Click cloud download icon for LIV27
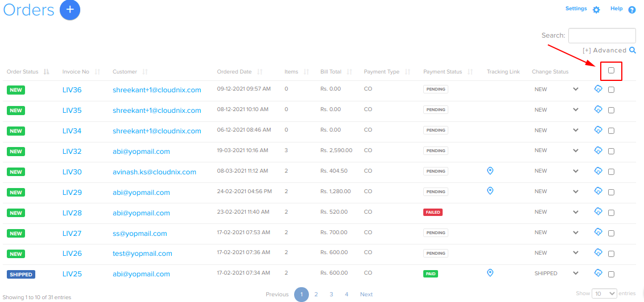 (x=598, y=232)
